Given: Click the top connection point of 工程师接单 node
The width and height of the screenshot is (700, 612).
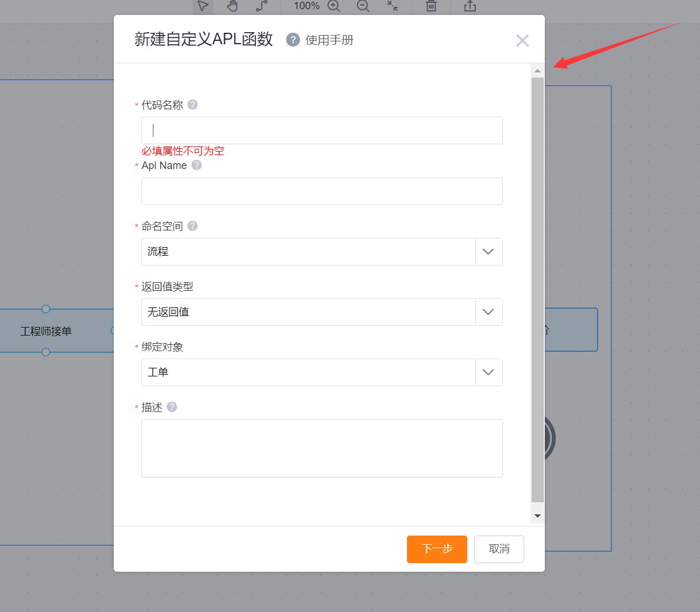Looking at the screenshot, I should 46,309.
